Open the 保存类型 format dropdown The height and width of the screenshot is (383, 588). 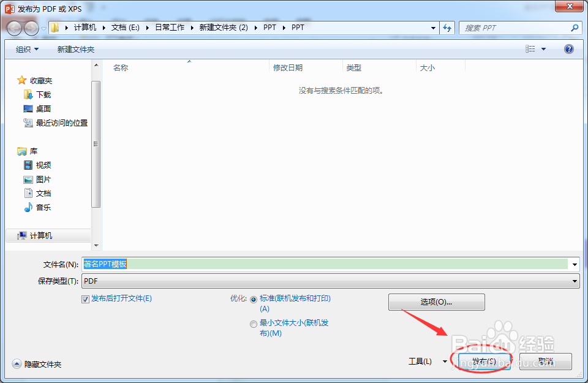pyautogui.click(x=575, y=281)
